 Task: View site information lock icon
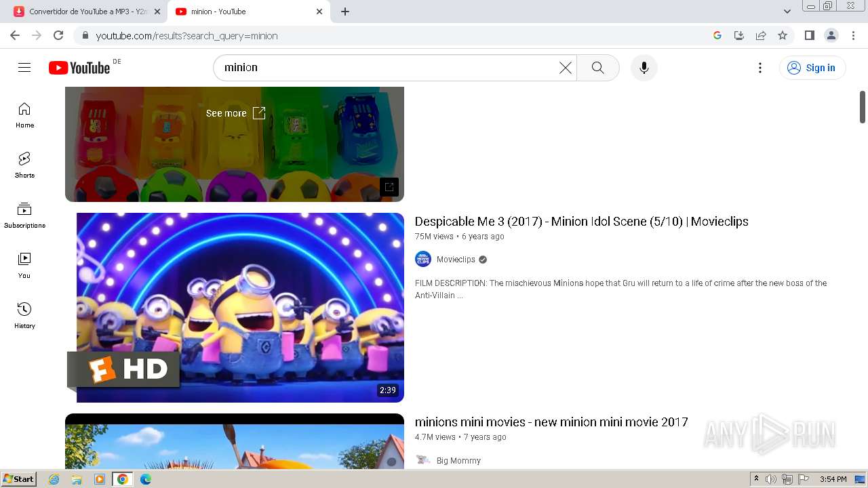[x=85, y=35]
